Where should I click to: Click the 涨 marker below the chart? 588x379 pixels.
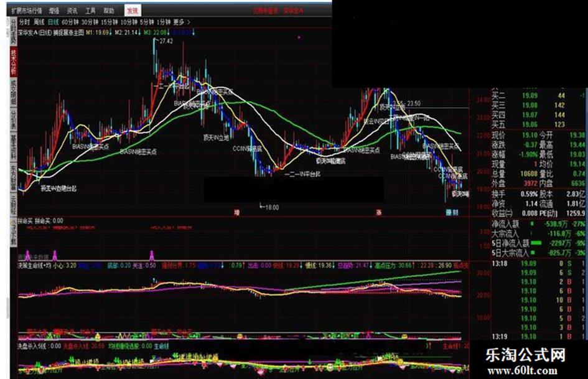(x=379, y=212)
